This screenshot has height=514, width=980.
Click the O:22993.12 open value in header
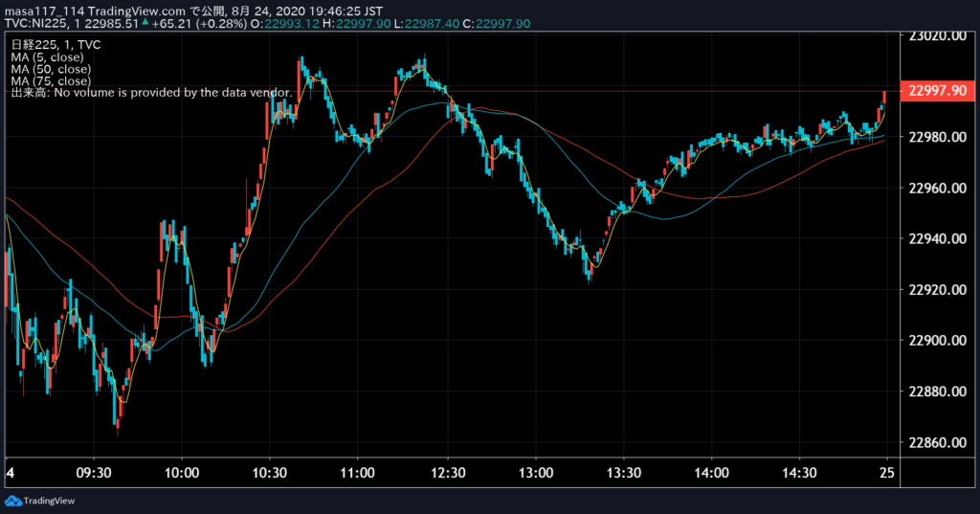[x=285, y=24]
